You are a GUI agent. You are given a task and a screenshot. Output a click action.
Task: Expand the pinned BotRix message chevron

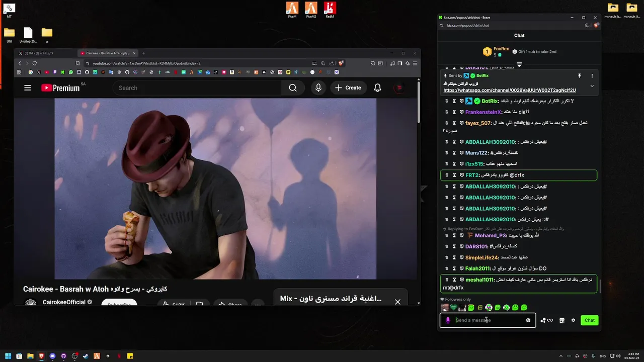click(592, 86)
